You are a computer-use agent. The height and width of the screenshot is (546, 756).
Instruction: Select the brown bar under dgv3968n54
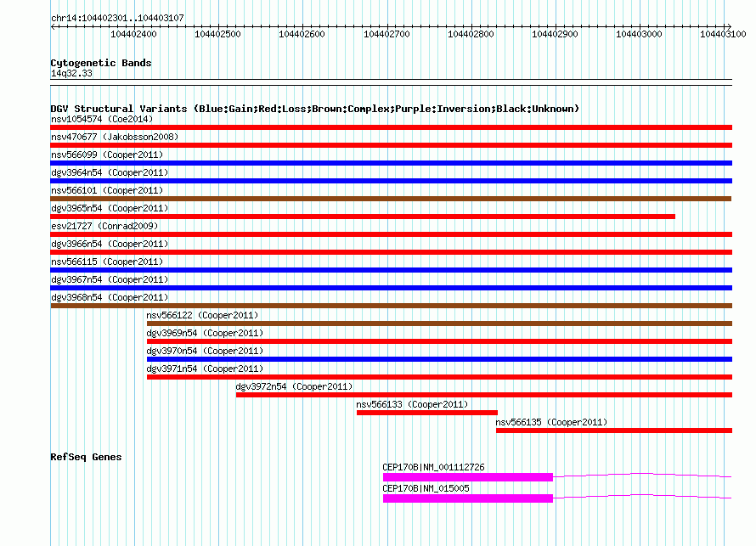click(x=391, y=306)
